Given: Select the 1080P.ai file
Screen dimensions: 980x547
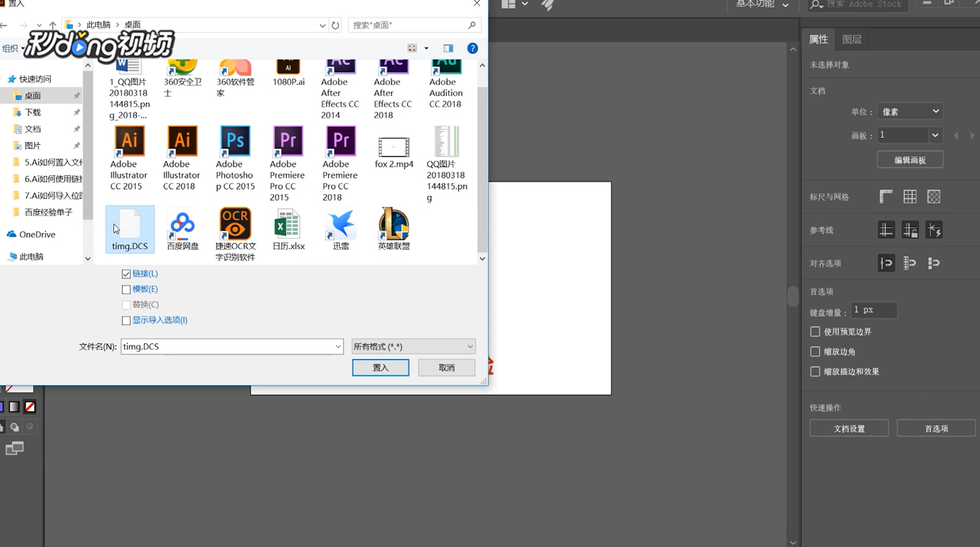Looking at the screenshot, I should click(288, 73).
